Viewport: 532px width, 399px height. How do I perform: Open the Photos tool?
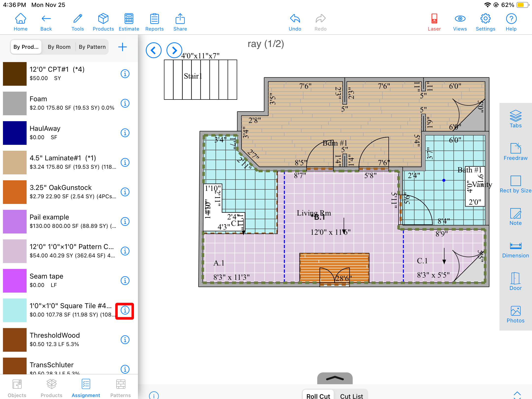[515, 314]
